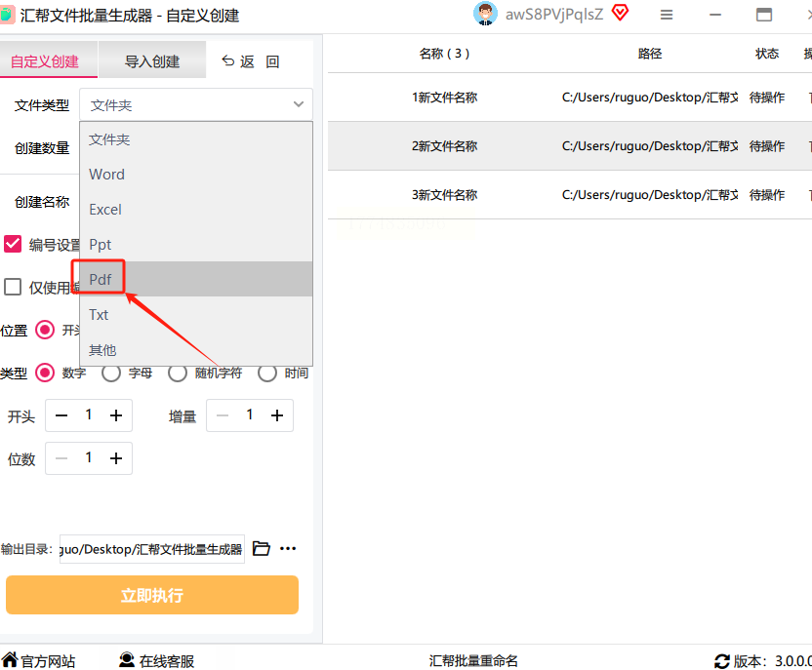
Task: Click the 返回 back button
Action: [251, 61]
